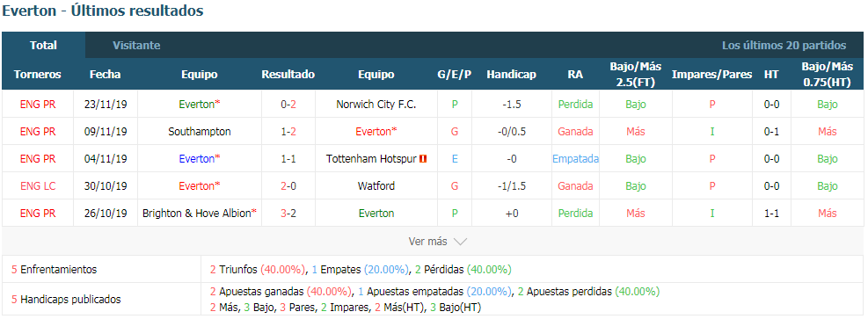Click the Southampton team name
Viewport: 868px width, 319px height.
pos(200,132)
